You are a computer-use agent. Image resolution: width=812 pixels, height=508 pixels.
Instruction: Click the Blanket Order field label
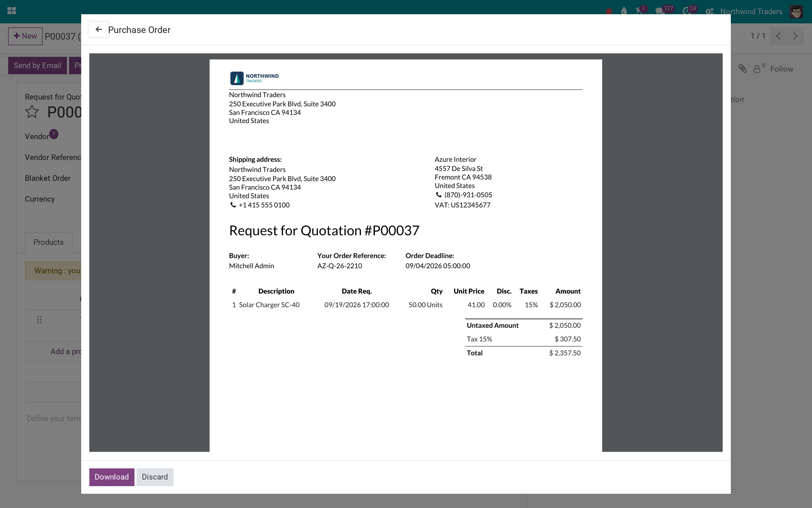click(48, 178)
